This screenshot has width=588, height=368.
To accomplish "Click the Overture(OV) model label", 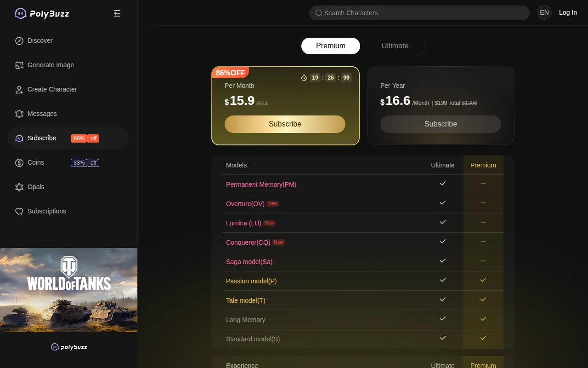I will click(245, 204).
